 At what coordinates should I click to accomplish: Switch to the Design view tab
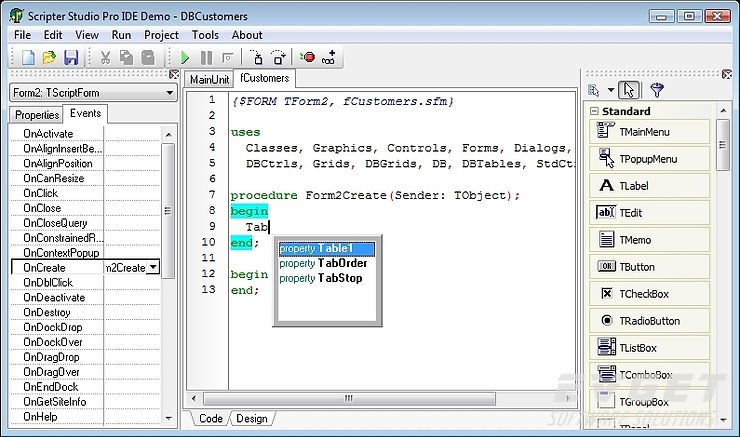point(252,419)
